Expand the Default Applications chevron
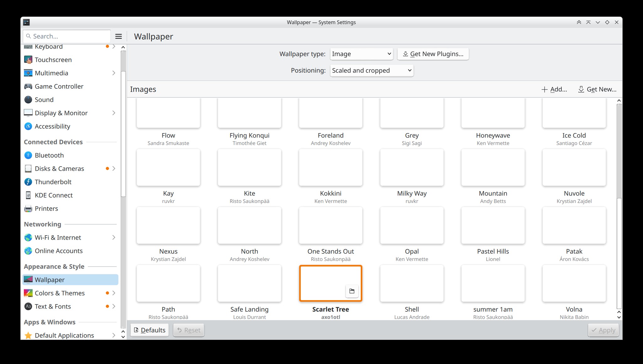This screenshot has width=643, height=364. pos(114,335)
